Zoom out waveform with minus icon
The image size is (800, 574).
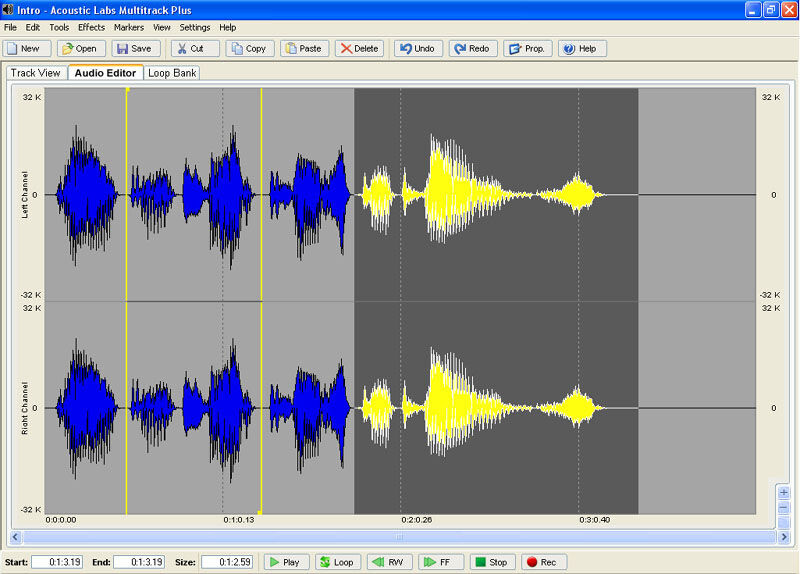pos(784,508)
